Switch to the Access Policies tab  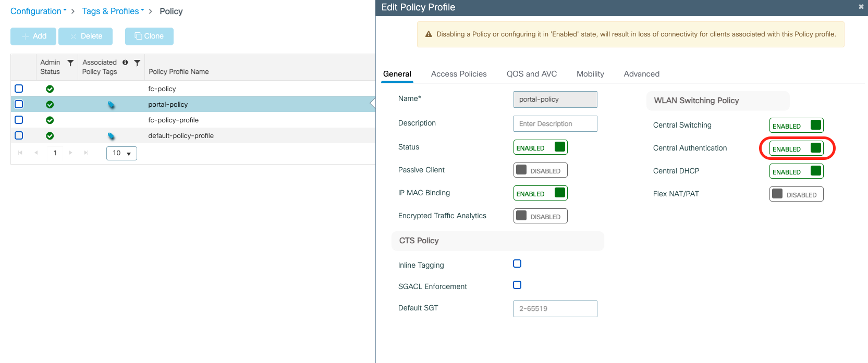[x=459, y=74]
